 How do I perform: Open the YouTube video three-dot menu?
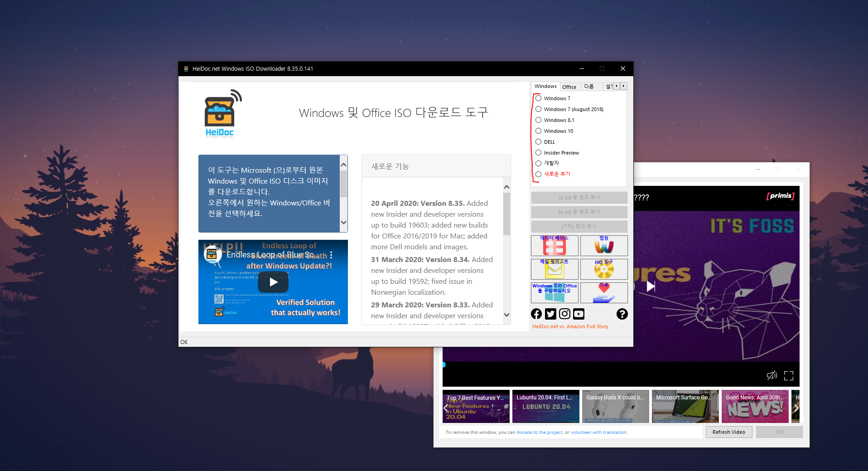click(x=331, y=255)
